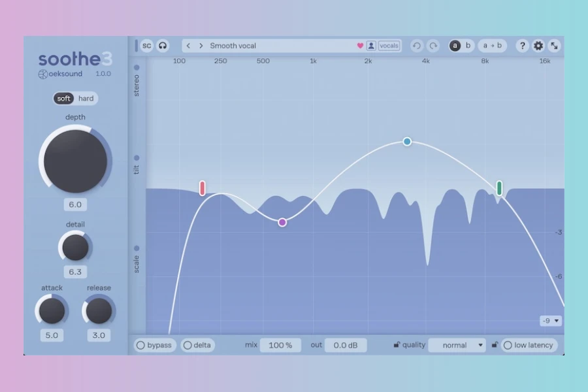Click the detail value 6.3 field

75,272
